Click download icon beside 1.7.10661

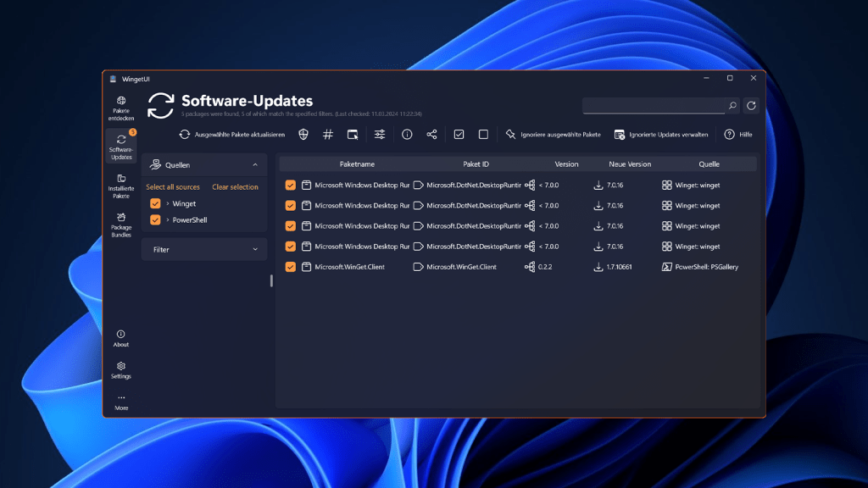click(x=598, y=267)
